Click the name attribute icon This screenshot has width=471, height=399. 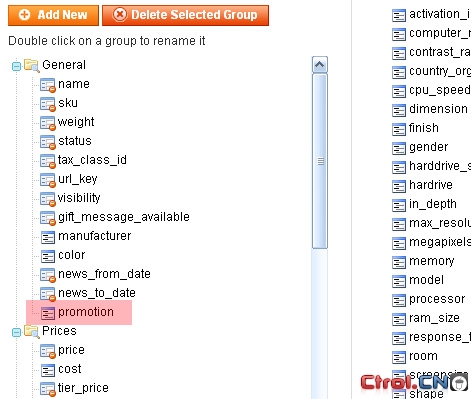tap(48, 85)
